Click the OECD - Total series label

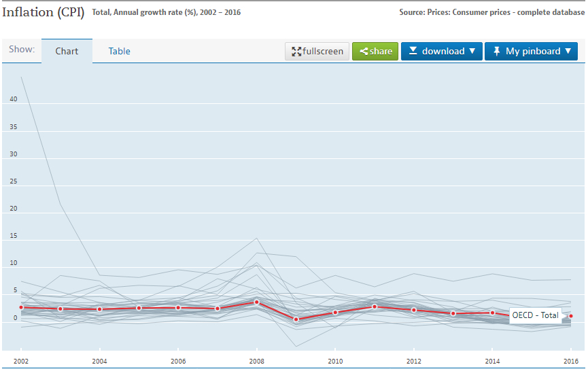[535, 315]
